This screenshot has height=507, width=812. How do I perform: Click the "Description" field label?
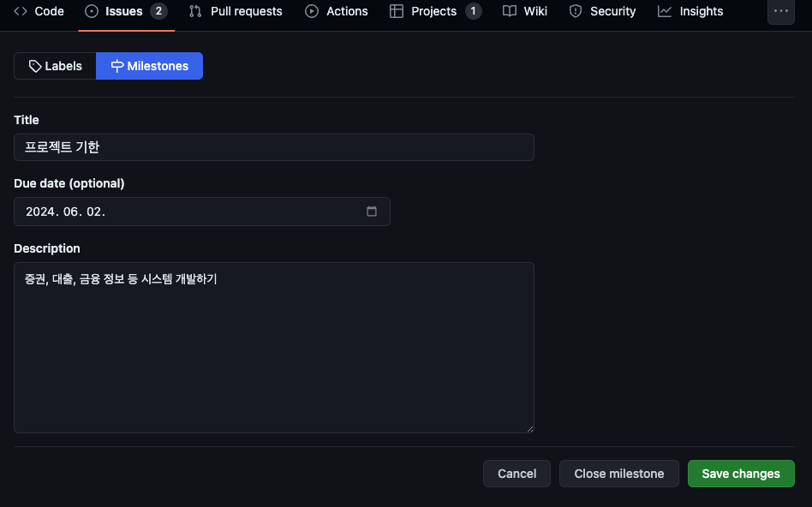coord(47,248)
